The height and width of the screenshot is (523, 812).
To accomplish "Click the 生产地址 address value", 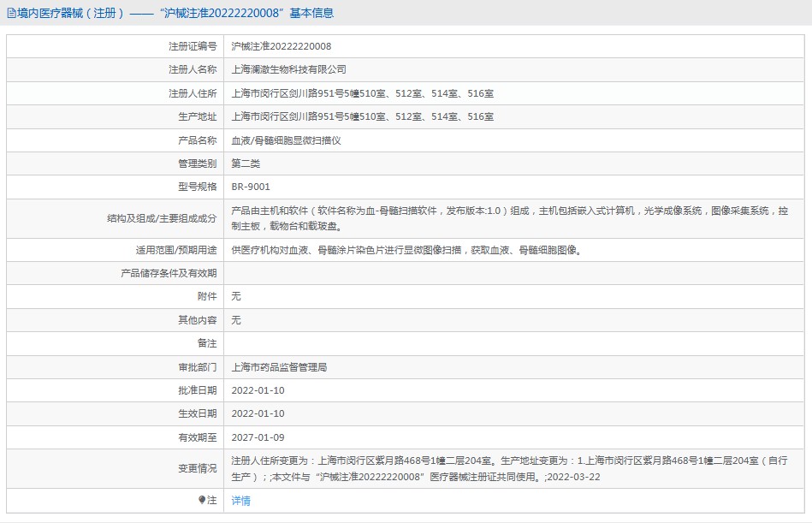I will [x=362, y=116].
